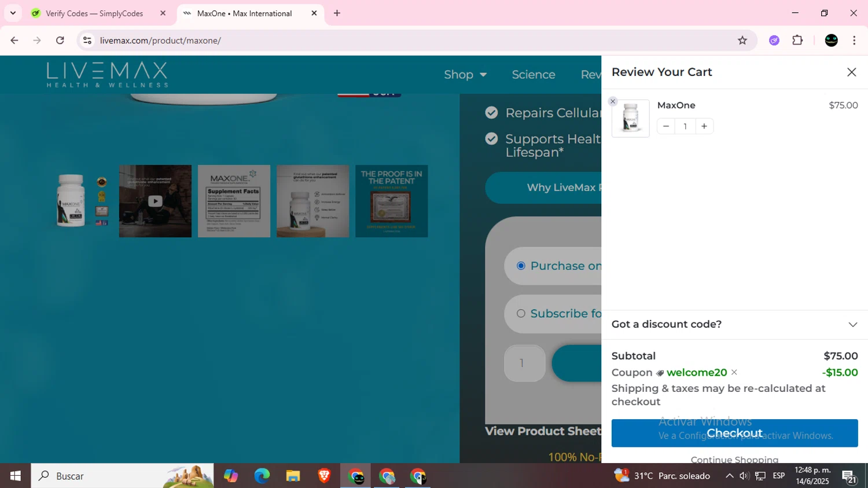This screenshot has height=488, width=868.
Task: Click the address bar URL
Action: pyautogui.click(x=160, y=41)
